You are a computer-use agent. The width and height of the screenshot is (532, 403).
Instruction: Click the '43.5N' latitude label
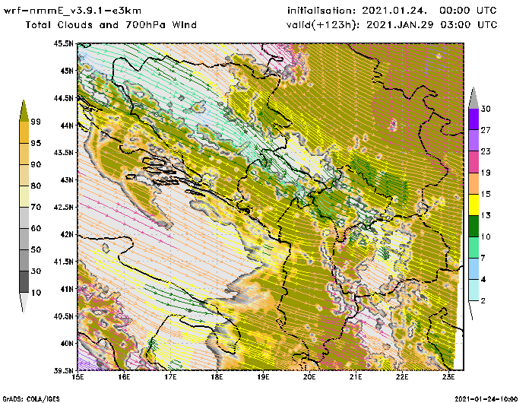tap(63, 152)
